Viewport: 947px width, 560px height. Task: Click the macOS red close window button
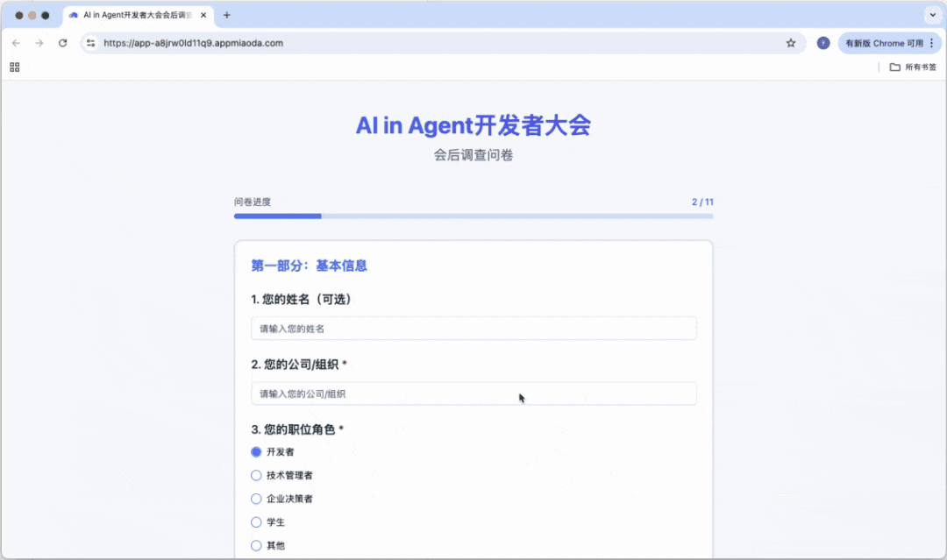[x=19, y=15]
